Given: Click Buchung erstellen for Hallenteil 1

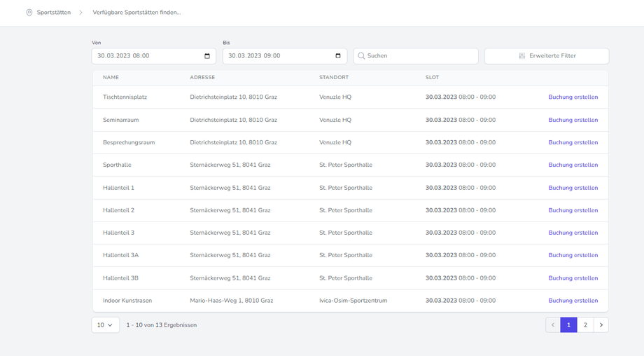Looking at the screenshot, I should point(573,188).
